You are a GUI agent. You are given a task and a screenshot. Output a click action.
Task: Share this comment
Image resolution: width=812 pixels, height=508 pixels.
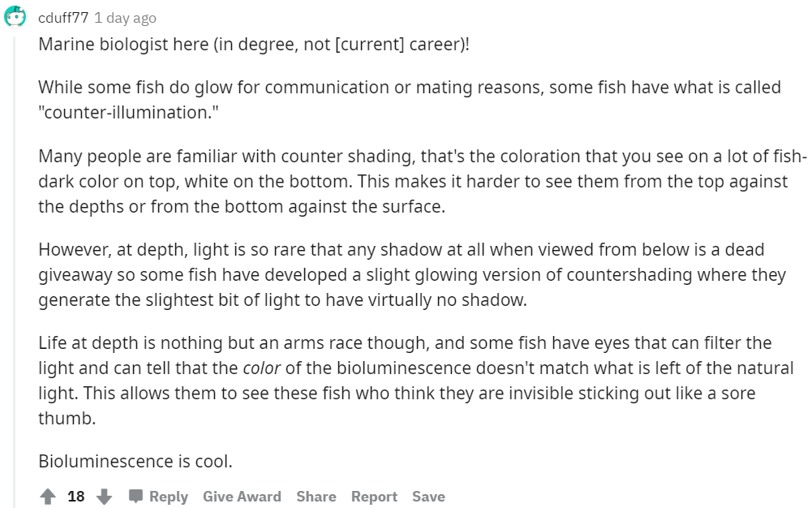tap(316, 496)
